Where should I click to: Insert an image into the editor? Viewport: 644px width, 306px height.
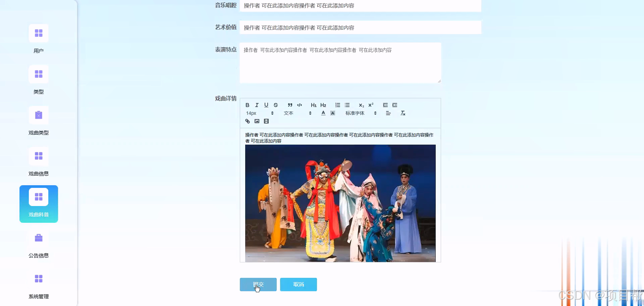click(x=257, y=121)
